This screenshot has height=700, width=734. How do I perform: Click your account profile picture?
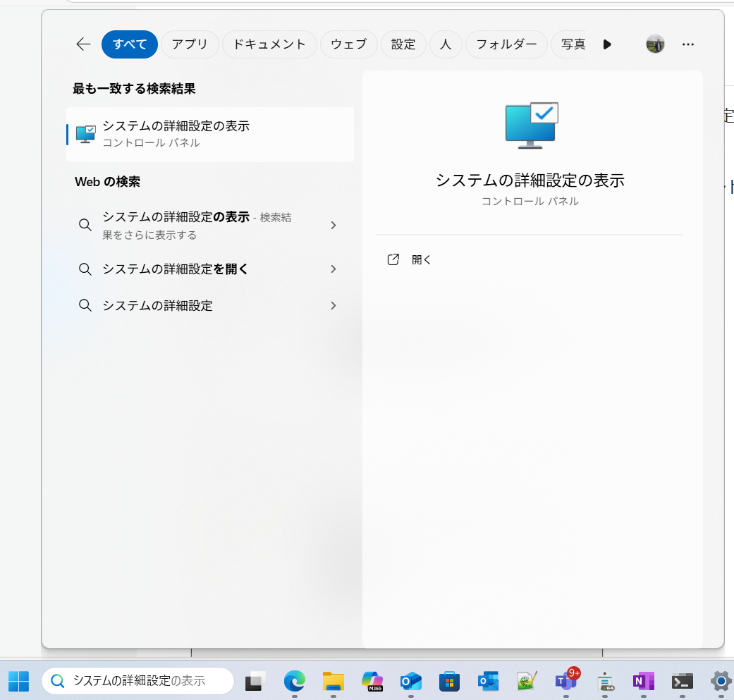pyautogui.click(x=655, y=44)
